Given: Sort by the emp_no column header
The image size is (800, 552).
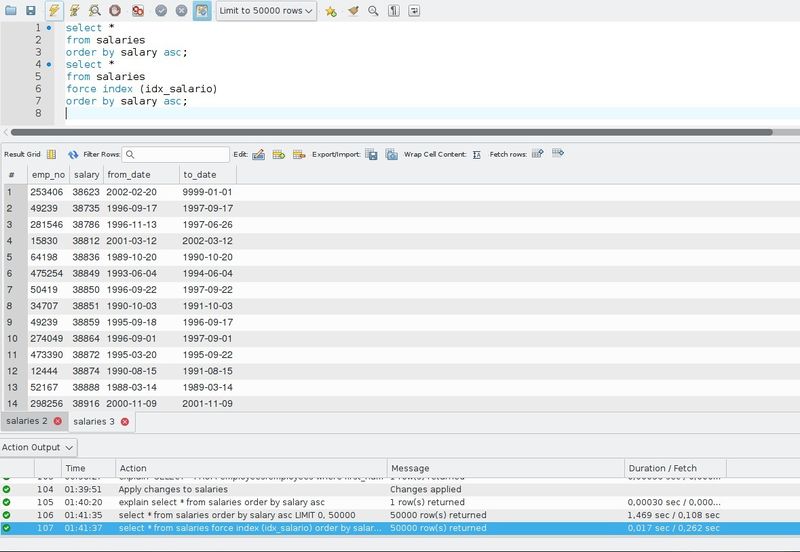Looking at the screenshot, I should (48, 174).
